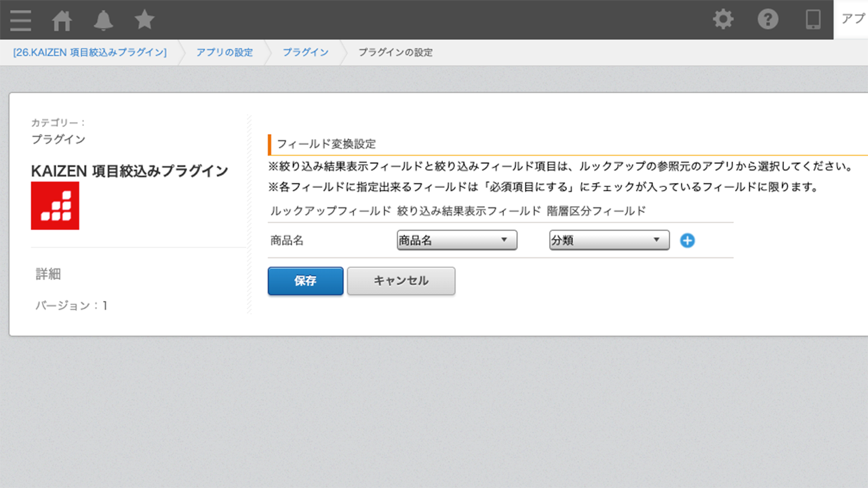Open the hamburger main menu
The height and width of the screenshot is (488, 868).
coord(20,20)
